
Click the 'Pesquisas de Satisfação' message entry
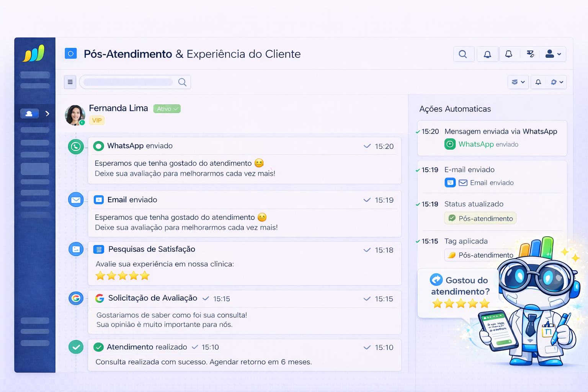pos(151,249)
